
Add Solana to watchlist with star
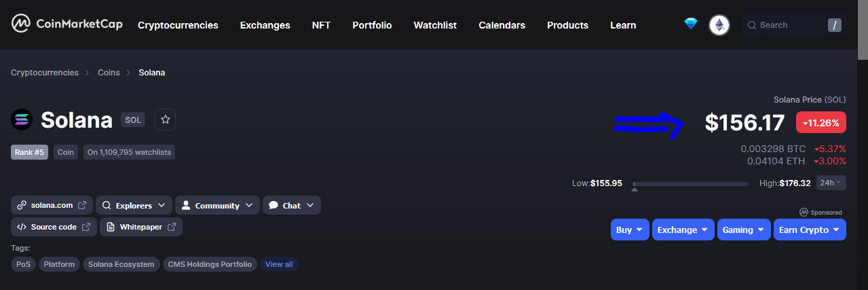click(x=165, y=120)
